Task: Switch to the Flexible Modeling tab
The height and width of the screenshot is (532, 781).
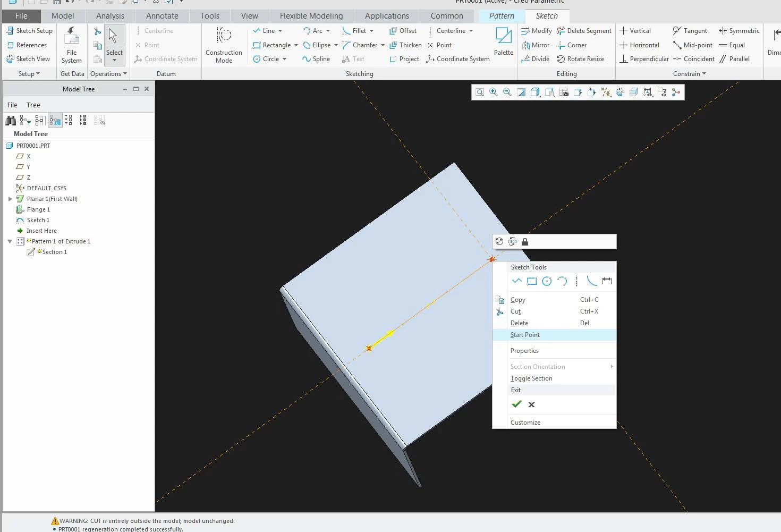Action: [x=311, y=16]
